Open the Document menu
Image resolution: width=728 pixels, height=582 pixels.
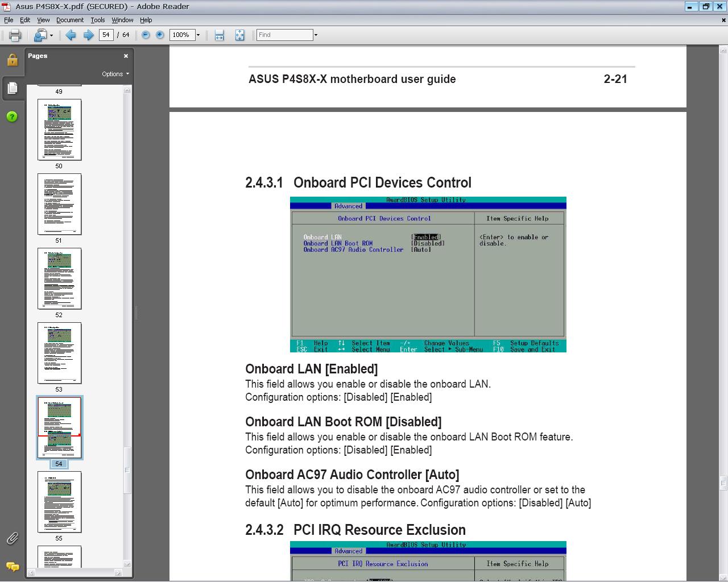pos(70,20)
